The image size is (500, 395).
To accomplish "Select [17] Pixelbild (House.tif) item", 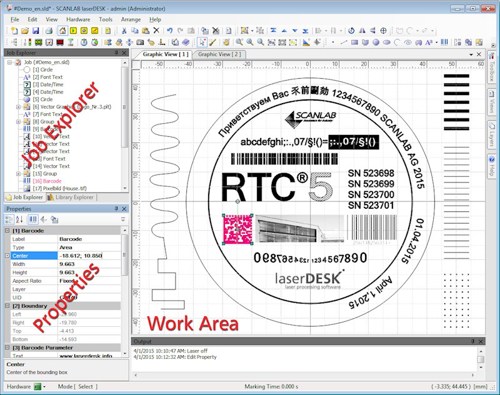I will pyautogui.click(x=55, y=188).
